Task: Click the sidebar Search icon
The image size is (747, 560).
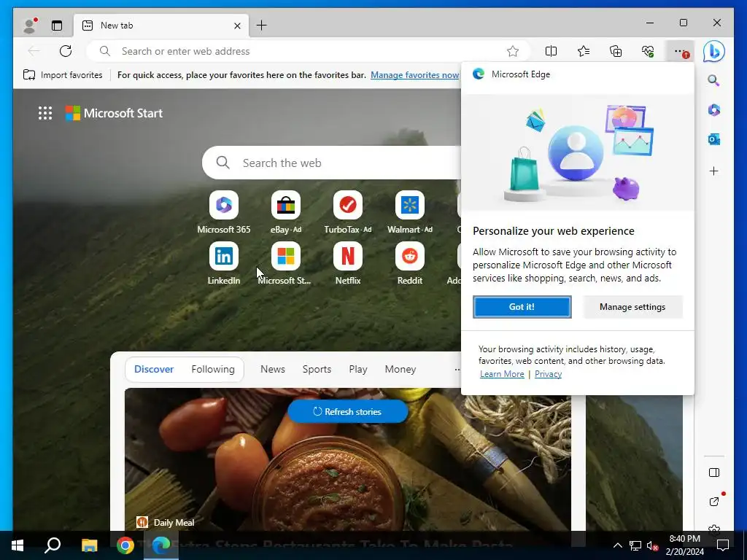Action: [713, 80]
